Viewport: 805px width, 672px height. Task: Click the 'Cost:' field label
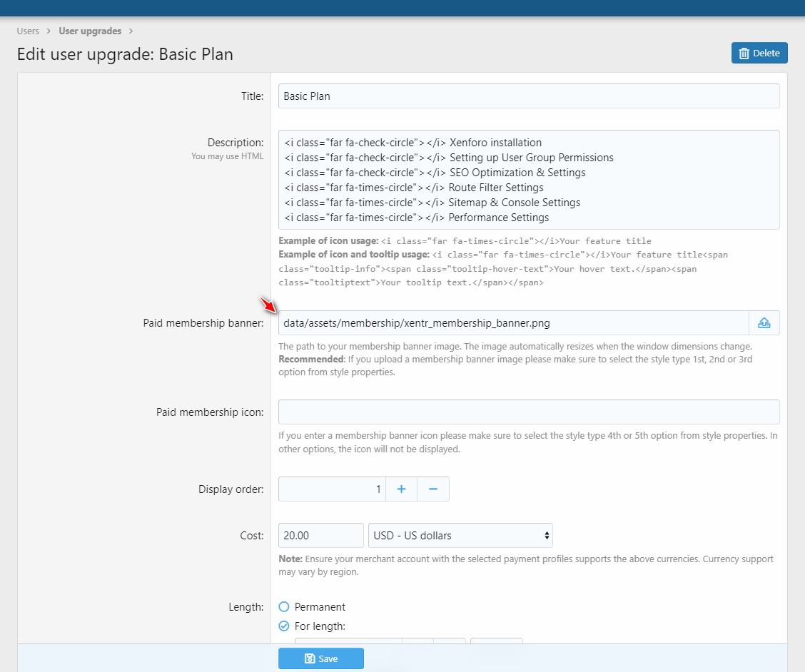click(251, 535)
